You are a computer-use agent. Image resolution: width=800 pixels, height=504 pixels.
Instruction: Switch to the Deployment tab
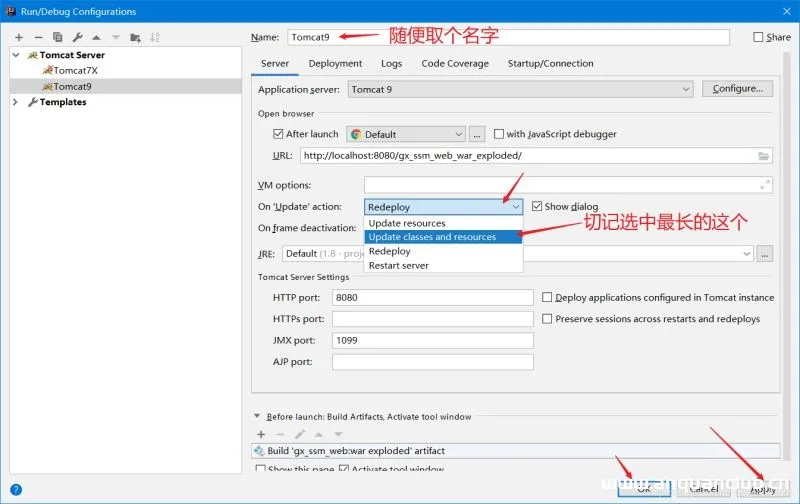335,64
